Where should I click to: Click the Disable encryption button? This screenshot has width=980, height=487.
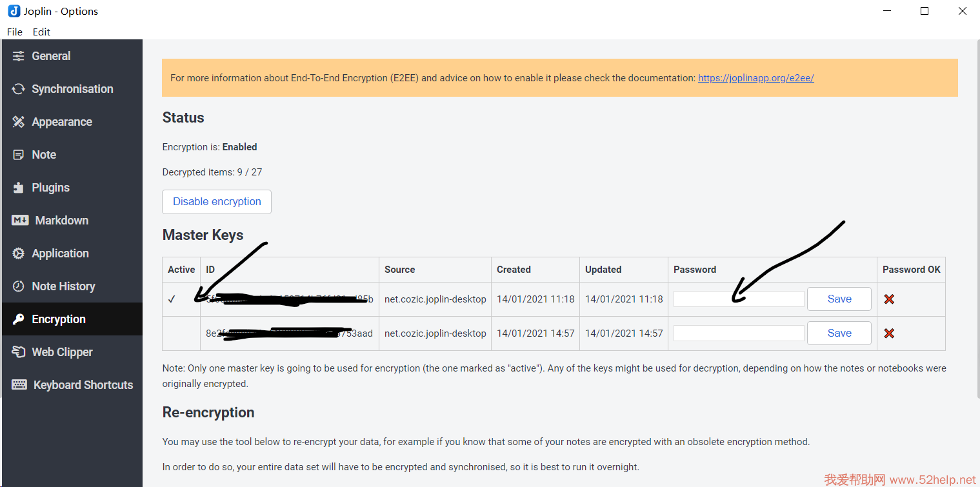click(x=217, y=201)
